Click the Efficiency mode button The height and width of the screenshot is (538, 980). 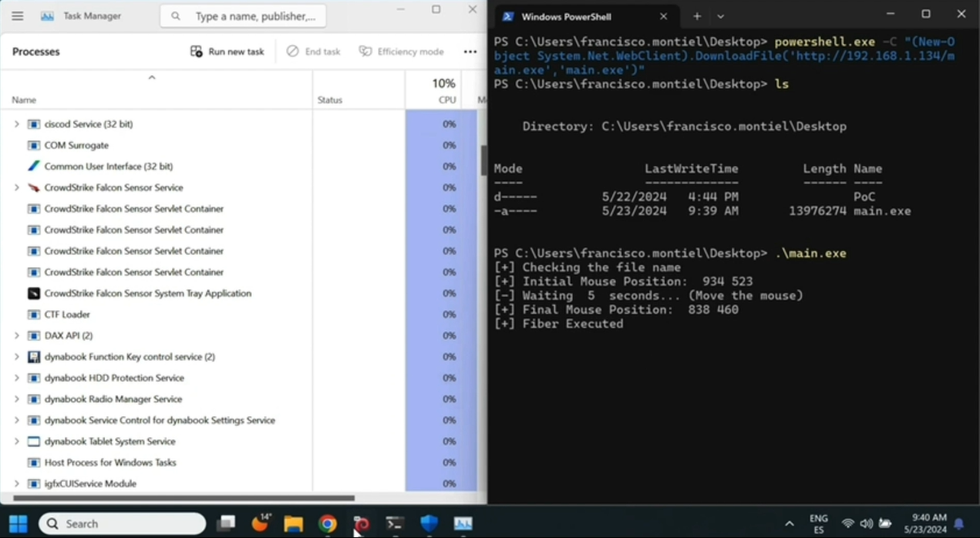coord(401,52)
